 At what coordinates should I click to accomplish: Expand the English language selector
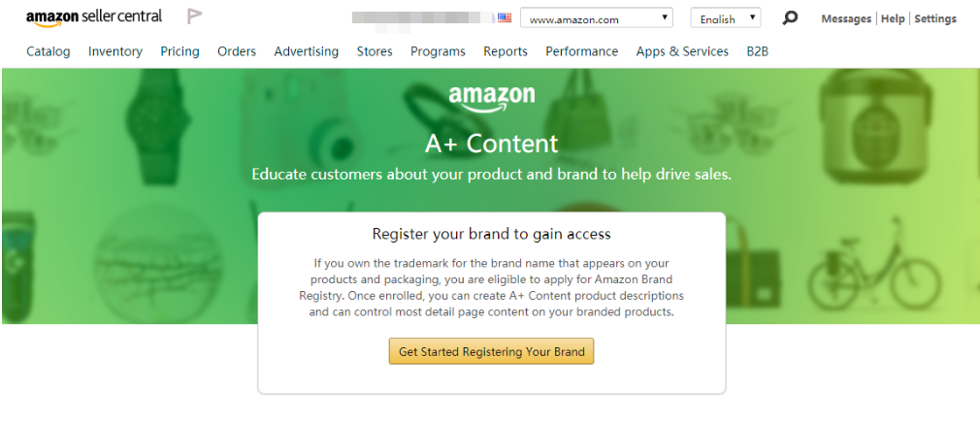(x=725, y=18)
